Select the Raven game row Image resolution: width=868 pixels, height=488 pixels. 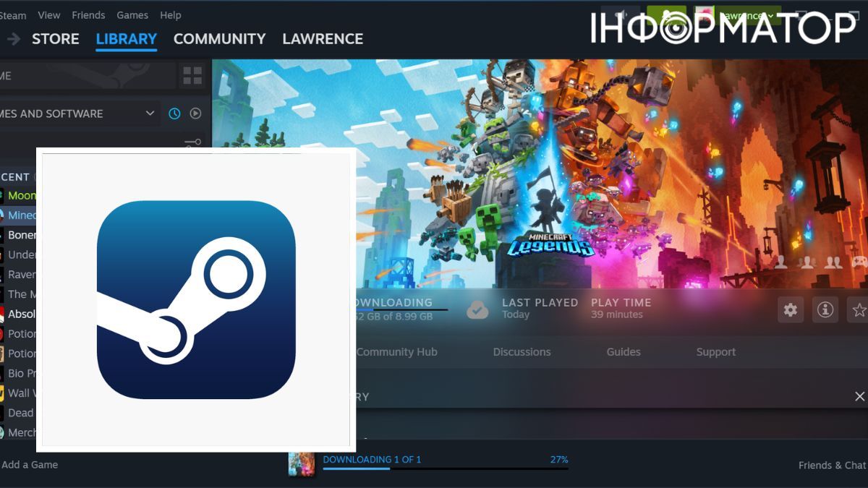click(19, 274)
